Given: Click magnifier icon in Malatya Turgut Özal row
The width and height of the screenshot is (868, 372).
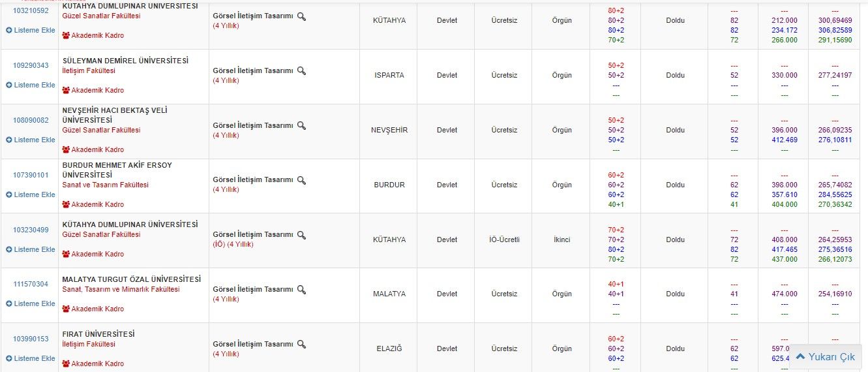Looking at the screenshot, I should [301, 289].
